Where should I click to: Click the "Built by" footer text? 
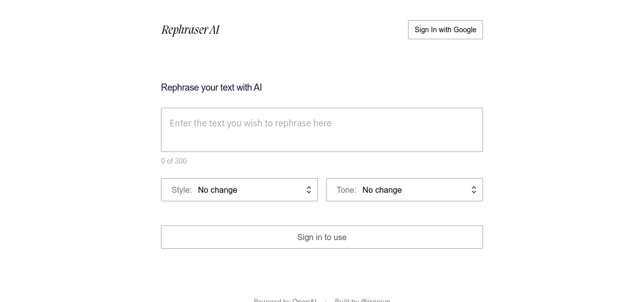347,300
